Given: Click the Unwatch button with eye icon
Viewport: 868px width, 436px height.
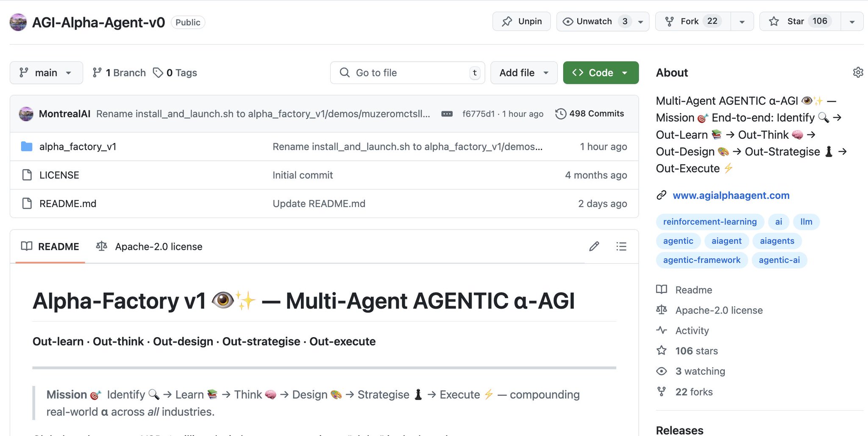Looking at the screenshot, I should tap(594, 21).
